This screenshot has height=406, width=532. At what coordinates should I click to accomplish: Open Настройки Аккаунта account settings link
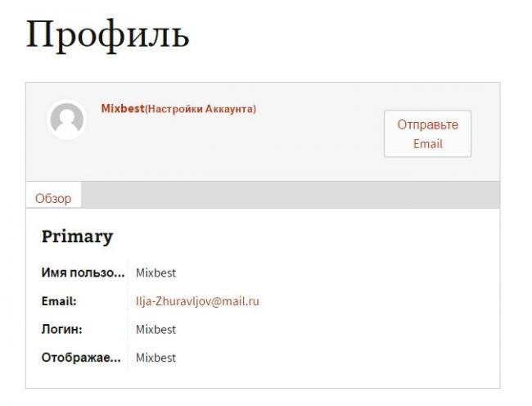coord(201,109)
